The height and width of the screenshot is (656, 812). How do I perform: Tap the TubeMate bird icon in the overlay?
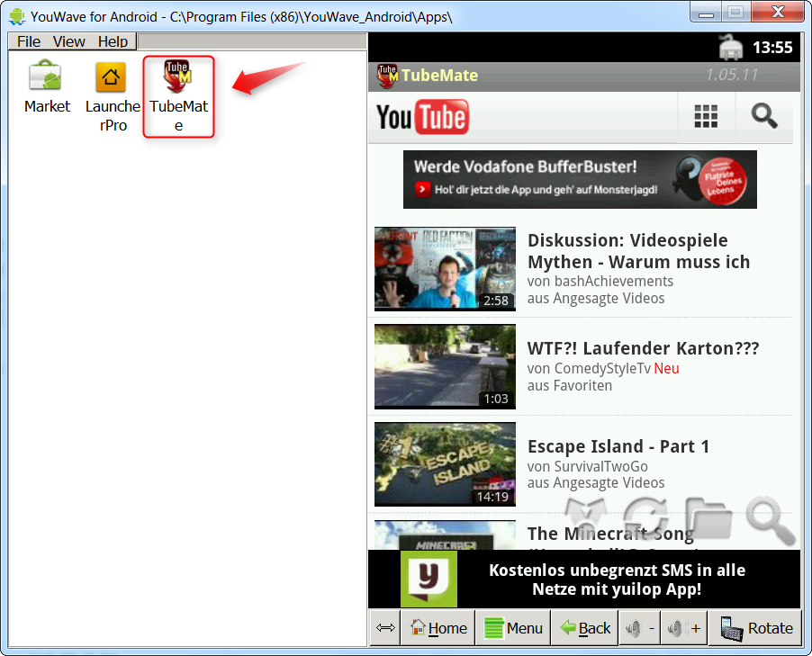tap(585, 517)
